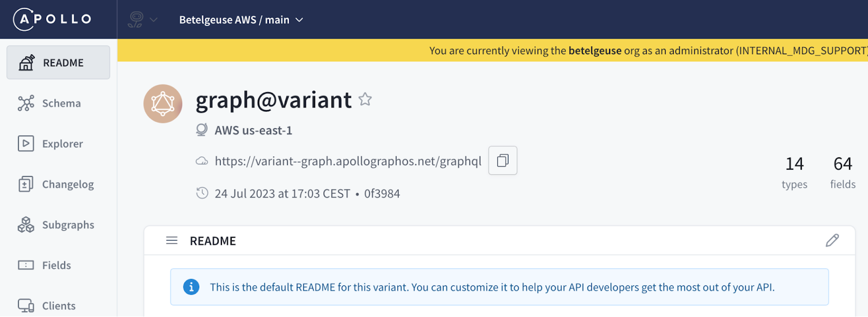
Task: Click the 0f3984 commit hash
Action: click(x=382, y=194)
